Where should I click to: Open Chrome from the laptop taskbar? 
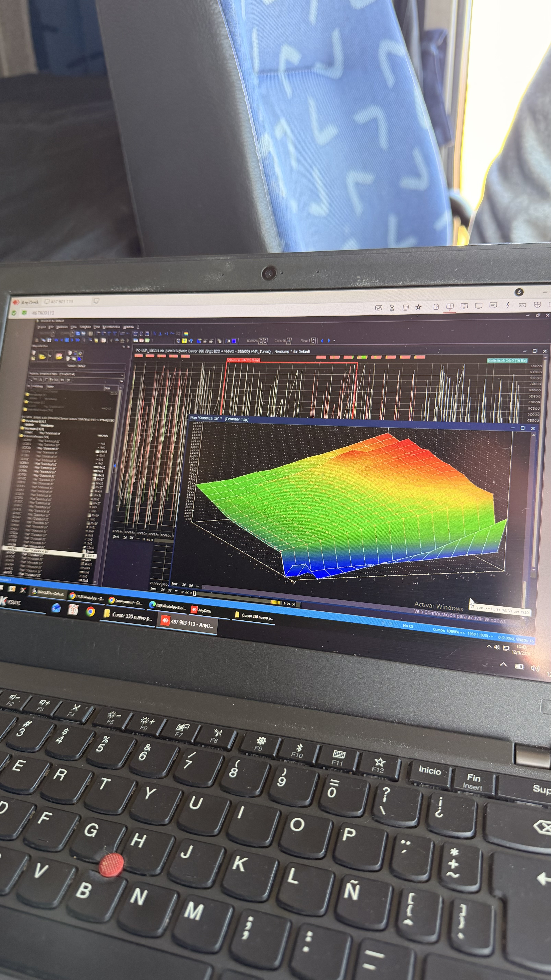91,611
